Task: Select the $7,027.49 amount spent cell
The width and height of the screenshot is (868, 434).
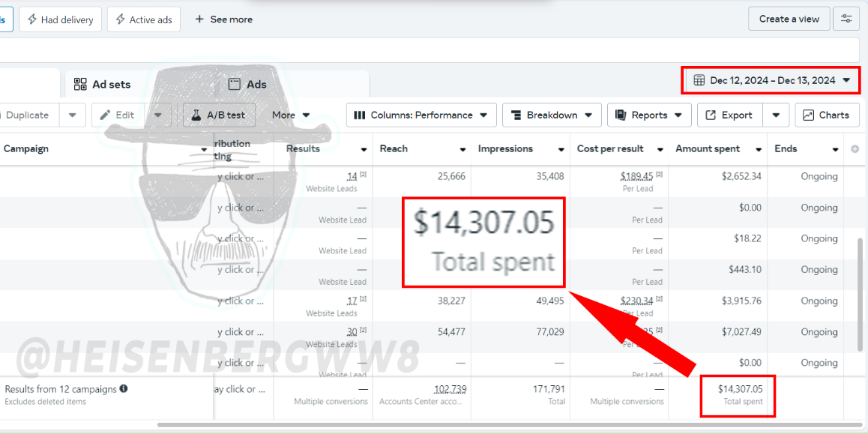Action: tap(741, 332)
